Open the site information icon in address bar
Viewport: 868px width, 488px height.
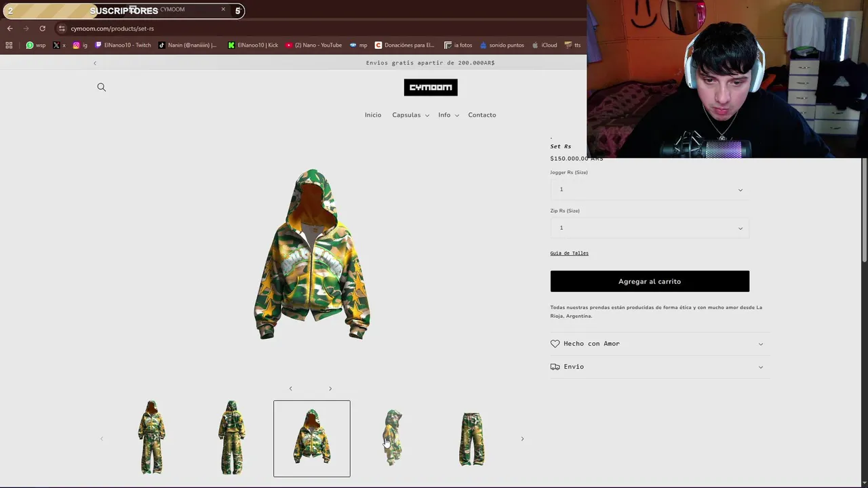(x=62, y=28)
